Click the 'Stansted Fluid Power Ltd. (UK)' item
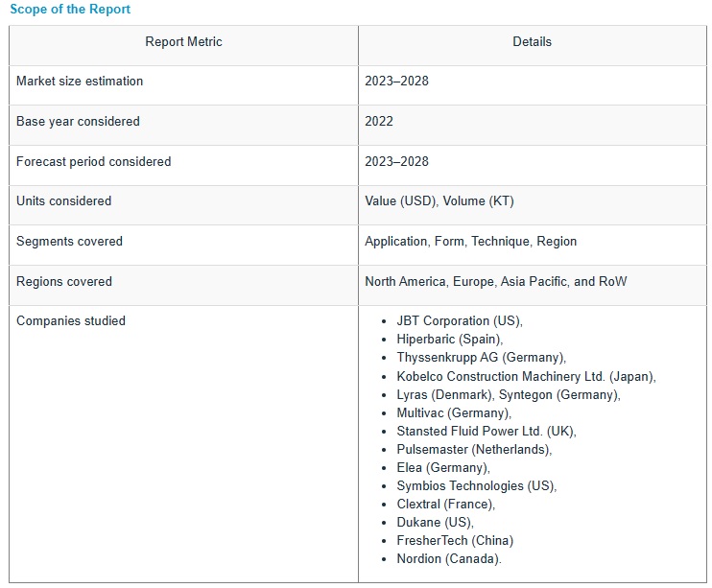 pos(486,432)
